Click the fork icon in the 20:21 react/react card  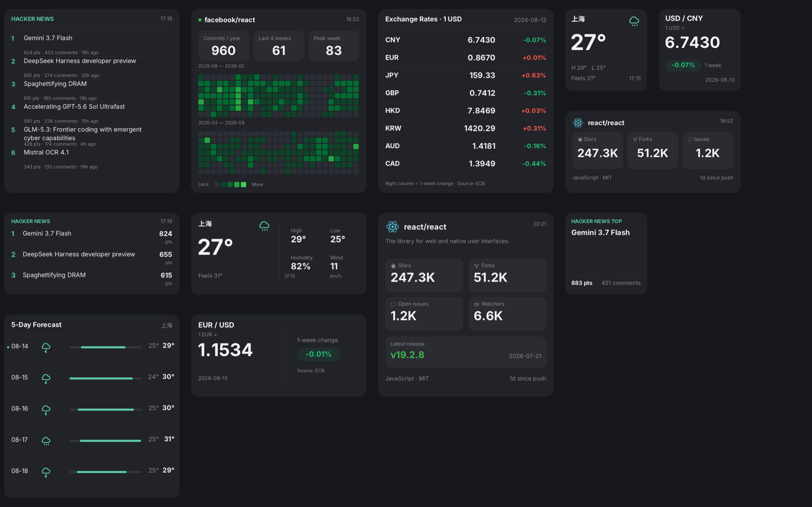[x=476, y=266]
